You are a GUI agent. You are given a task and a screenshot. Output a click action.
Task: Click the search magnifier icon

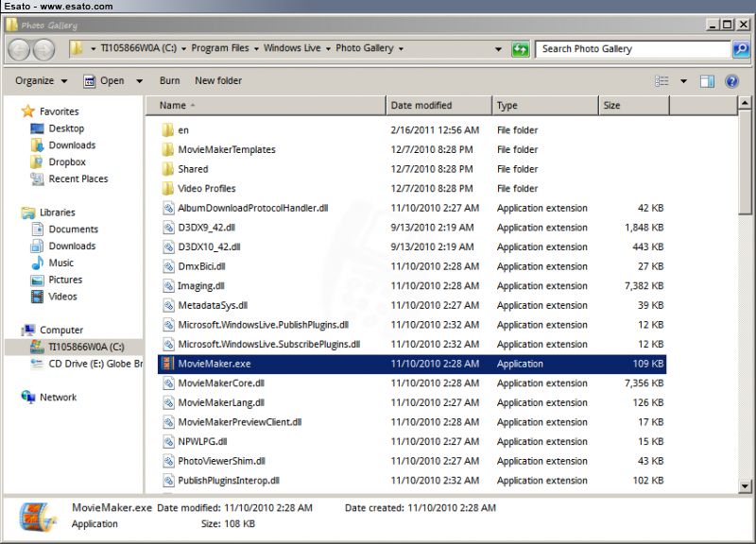tap(741, 49)
